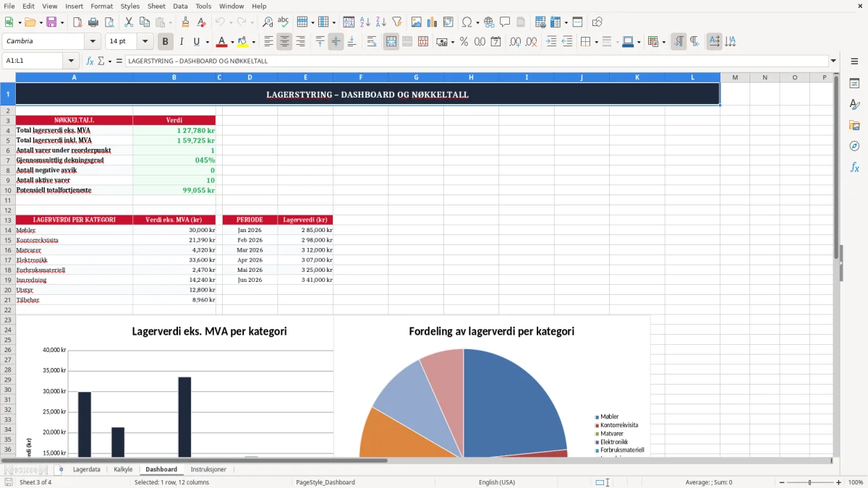868x488 pixels.
Task: Expand Conditional Formatting dropdown arrow
Action: tap(663, 42)
